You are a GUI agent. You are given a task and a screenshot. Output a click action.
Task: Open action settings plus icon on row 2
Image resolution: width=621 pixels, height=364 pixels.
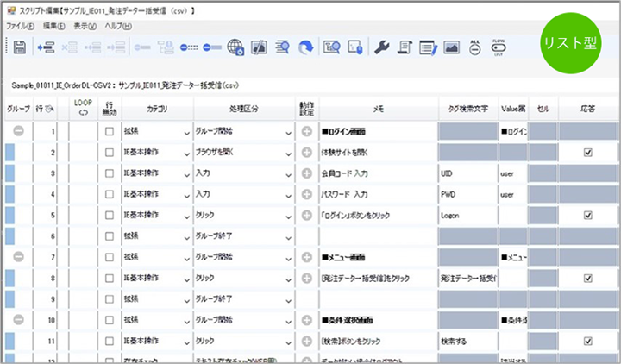307,153
